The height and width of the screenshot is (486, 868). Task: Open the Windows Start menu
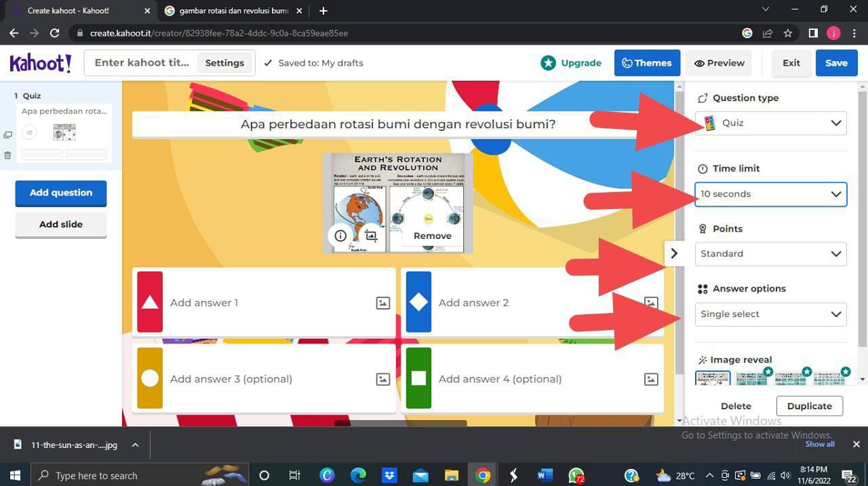click(x=15, y=475)
